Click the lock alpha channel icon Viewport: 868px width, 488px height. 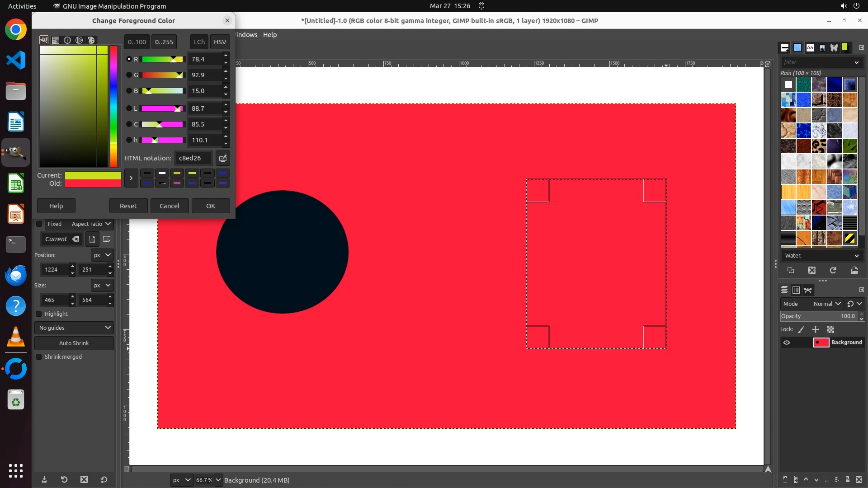click(830, 329)
